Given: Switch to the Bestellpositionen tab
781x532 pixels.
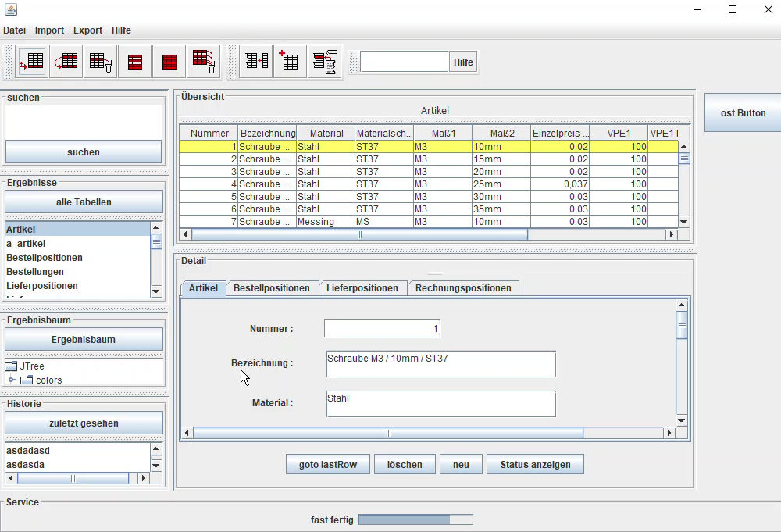Looking at the screenshot, I should 272,288.
